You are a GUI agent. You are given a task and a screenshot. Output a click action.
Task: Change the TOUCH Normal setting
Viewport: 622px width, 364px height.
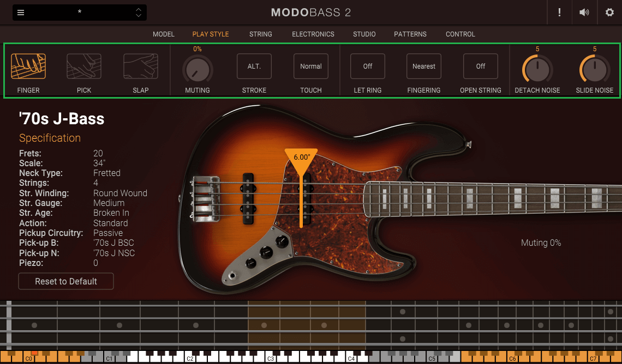311,66
